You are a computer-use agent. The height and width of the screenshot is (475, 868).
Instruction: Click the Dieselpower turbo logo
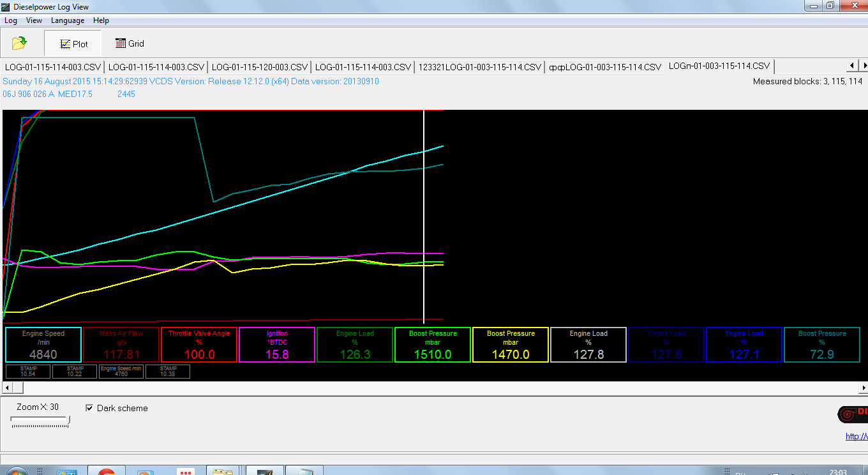tap(853, 414)
